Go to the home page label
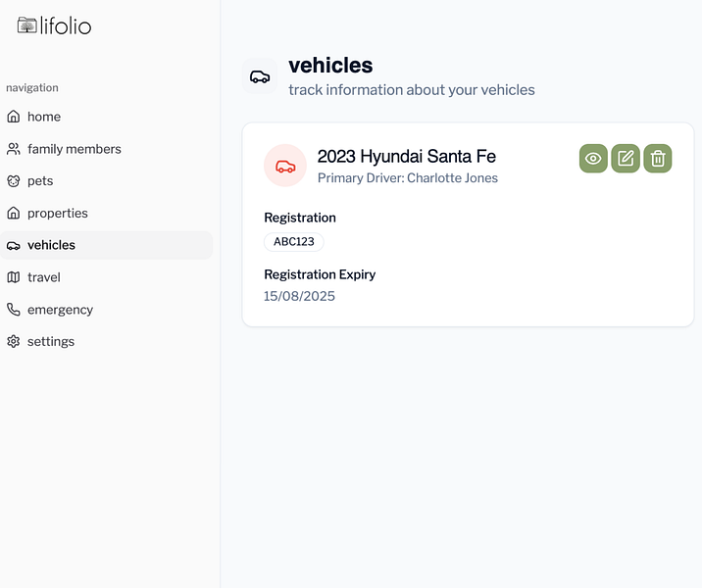The image size is (702, 588). (x=44, y=117)
